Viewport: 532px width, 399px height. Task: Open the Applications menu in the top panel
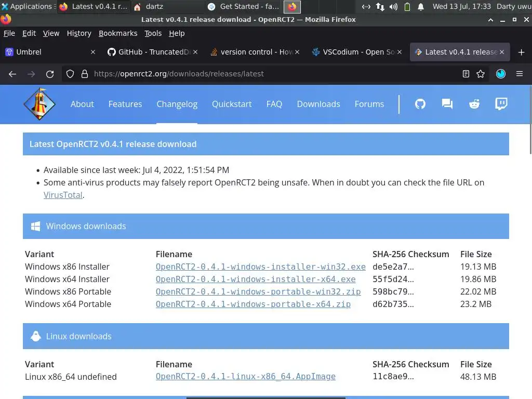28,6
